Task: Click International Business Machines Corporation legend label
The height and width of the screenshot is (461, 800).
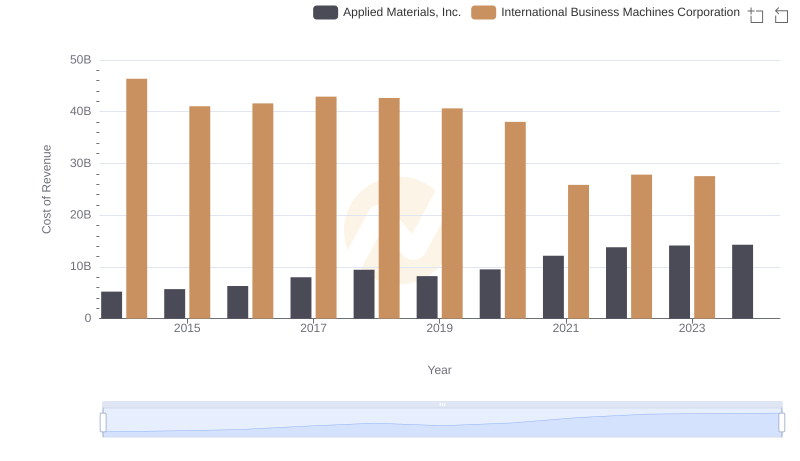Action: [x=620, y=12]
